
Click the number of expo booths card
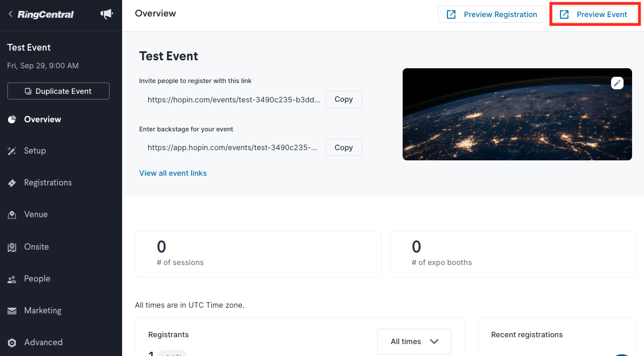(x=513, y=254)
